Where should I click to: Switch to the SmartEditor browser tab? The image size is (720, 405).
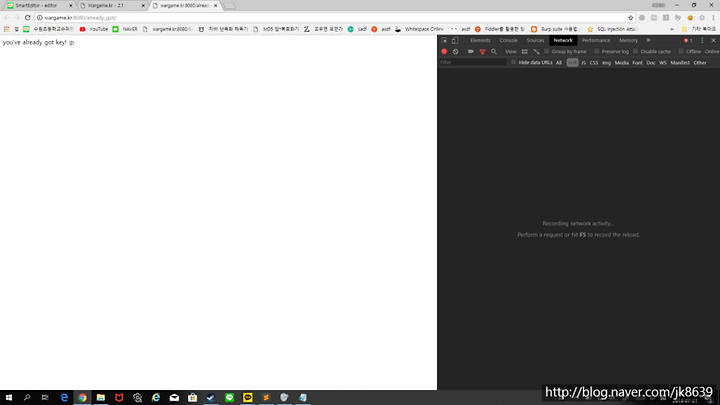coord(37,6)
